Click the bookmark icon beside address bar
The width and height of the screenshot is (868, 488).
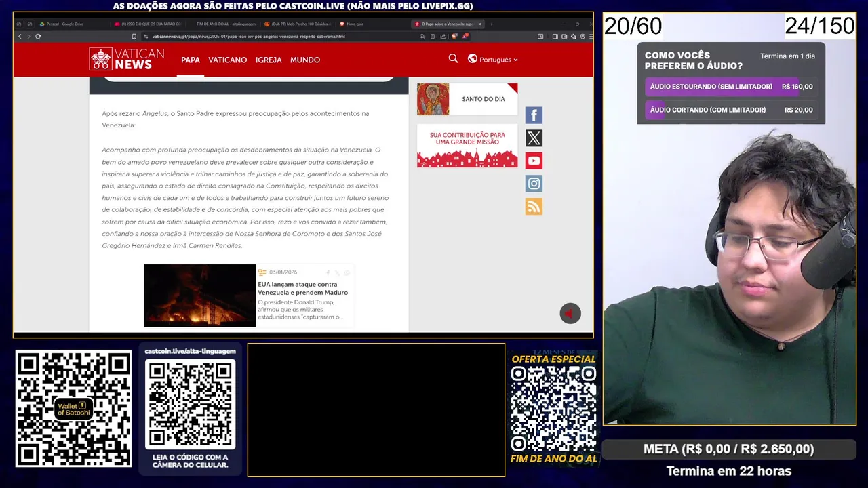tap(134, 36)
